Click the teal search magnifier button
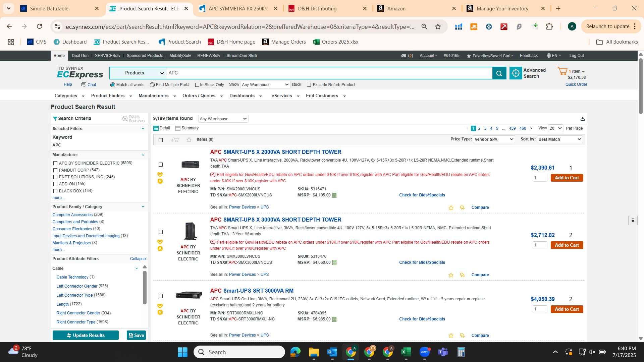644x362 pixels. [x=499, y=73]
